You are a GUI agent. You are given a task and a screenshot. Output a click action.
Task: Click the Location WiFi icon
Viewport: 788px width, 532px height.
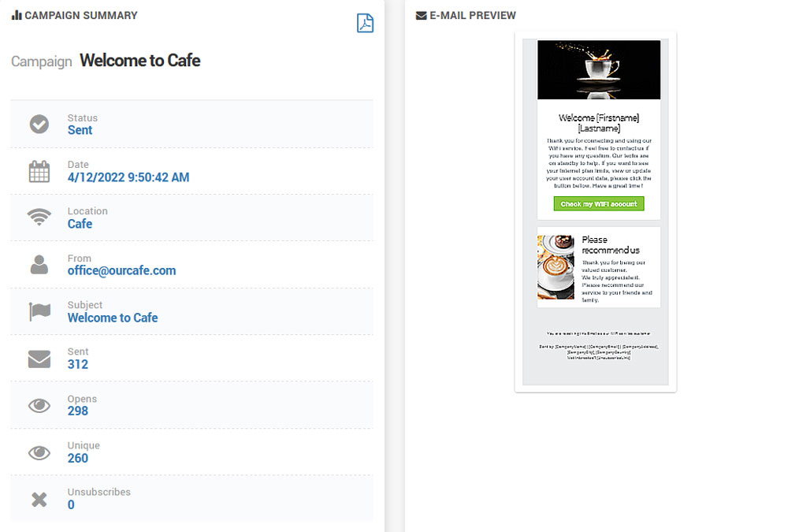[39, 217]
